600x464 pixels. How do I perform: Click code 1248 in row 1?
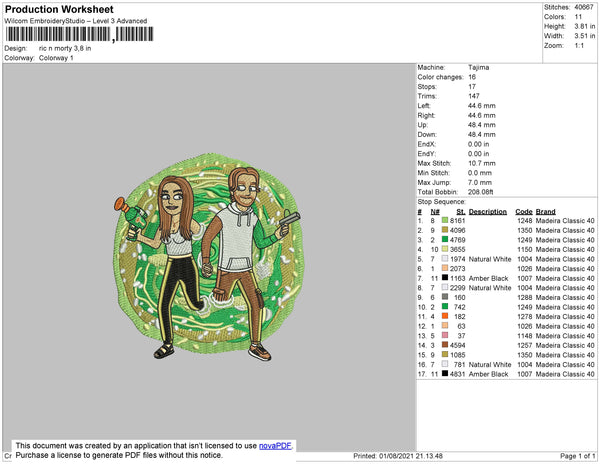coord(524,221)
